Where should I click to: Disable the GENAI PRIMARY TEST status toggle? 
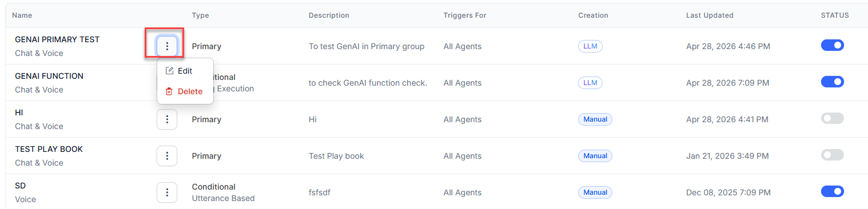click(x=833, y=45)
